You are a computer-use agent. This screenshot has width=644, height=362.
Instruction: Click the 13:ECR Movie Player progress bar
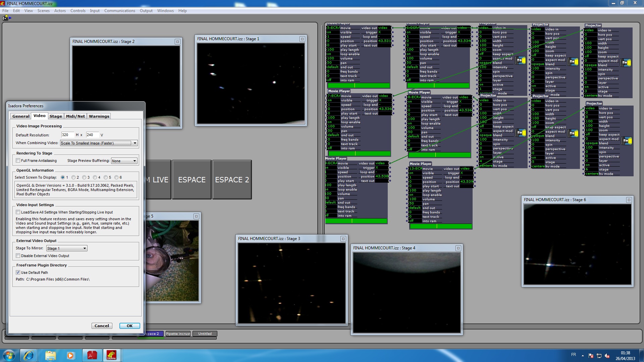point(441,226)
